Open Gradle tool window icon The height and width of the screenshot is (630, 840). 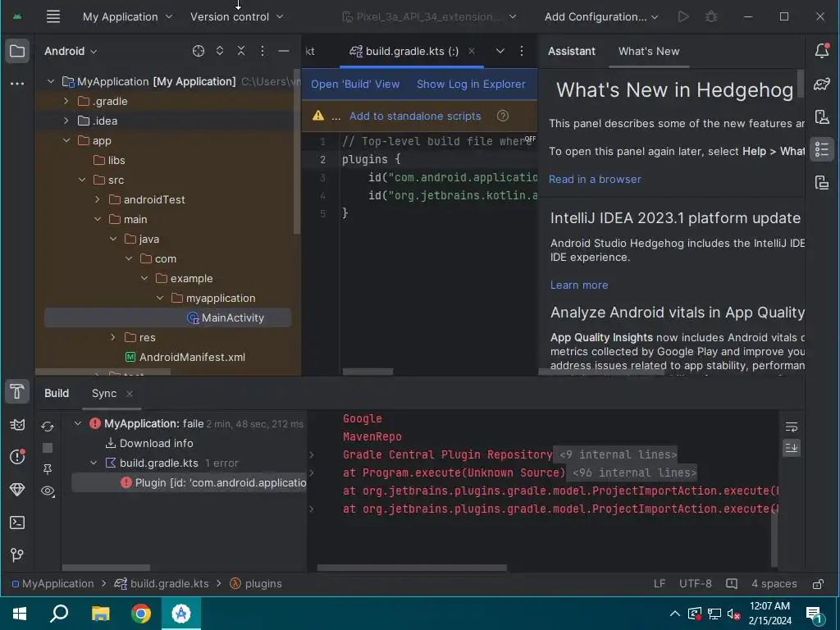[x=822, y=84]
